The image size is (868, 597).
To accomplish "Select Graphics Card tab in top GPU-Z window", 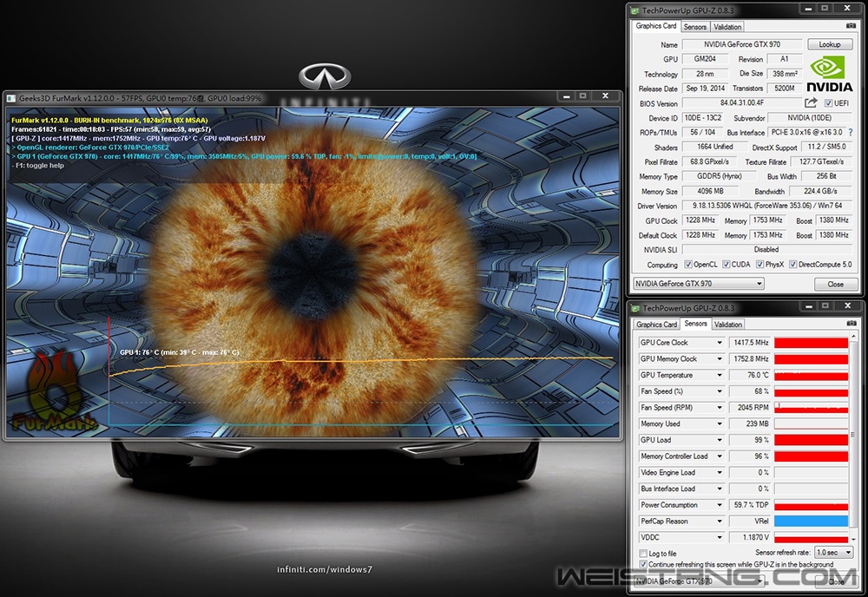I will click(656, 26).
